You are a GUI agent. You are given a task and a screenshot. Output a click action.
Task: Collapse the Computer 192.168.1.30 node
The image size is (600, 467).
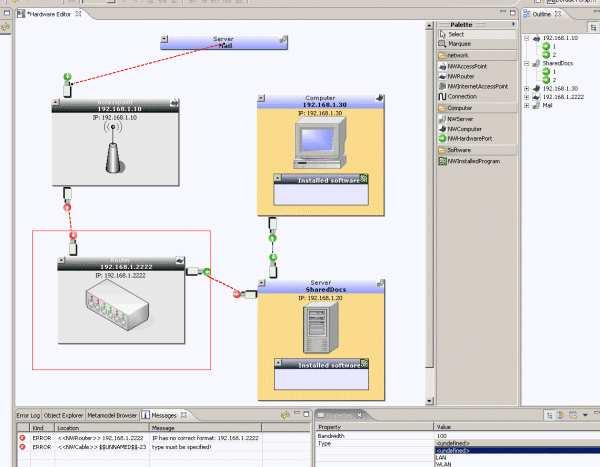tap(261, 98)
